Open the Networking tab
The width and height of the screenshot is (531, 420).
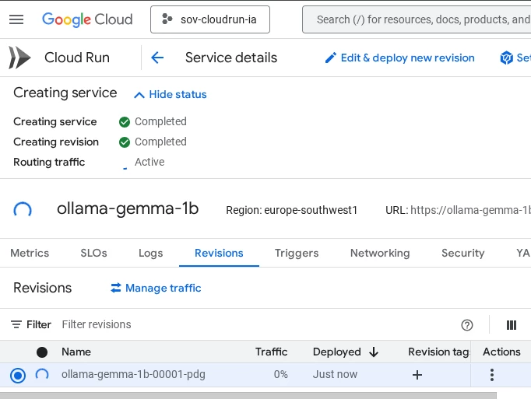click(x=380, y=253)
